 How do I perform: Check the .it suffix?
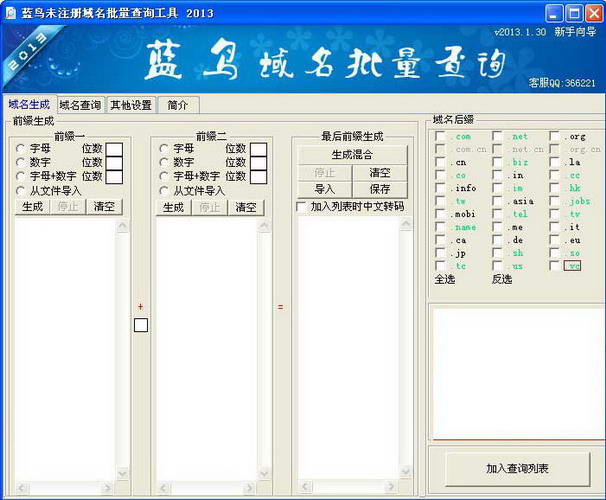(x=554, y=227)
